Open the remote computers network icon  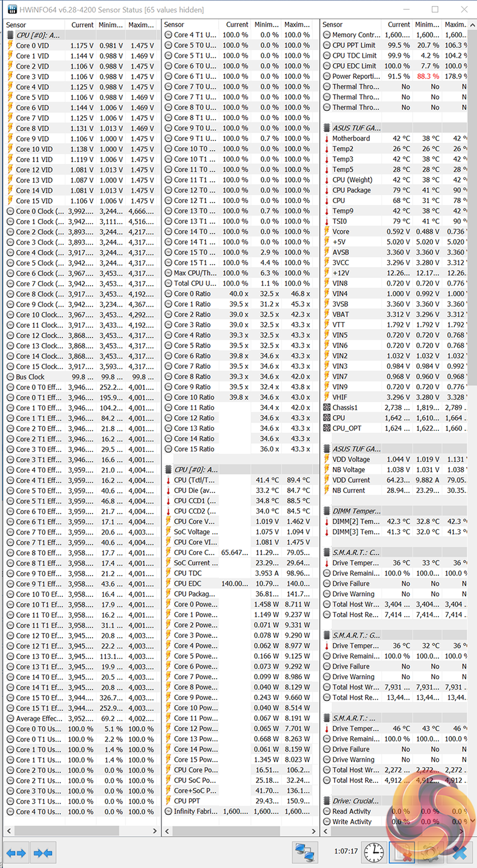tap(306, 853)
